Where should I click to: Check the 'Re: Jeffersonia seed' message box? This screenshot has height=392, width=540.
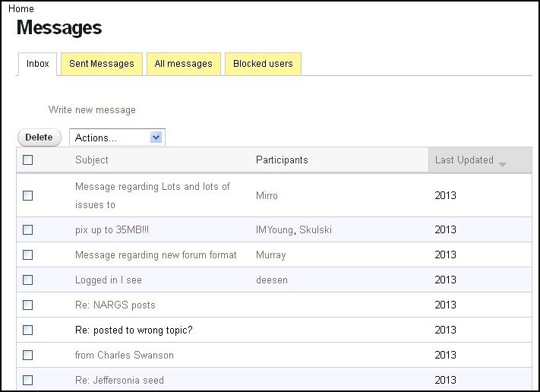click(x=28, y=380)
